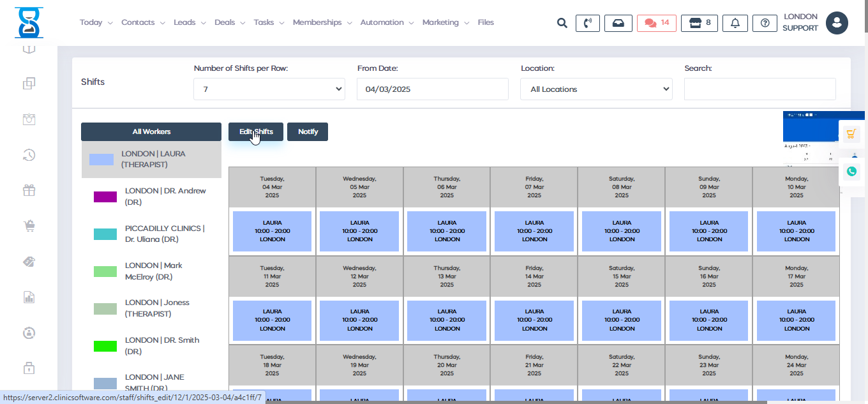Viewport: 868px width, 404px height.
Task: Open the Automation menu
Action: coord(386,22)
